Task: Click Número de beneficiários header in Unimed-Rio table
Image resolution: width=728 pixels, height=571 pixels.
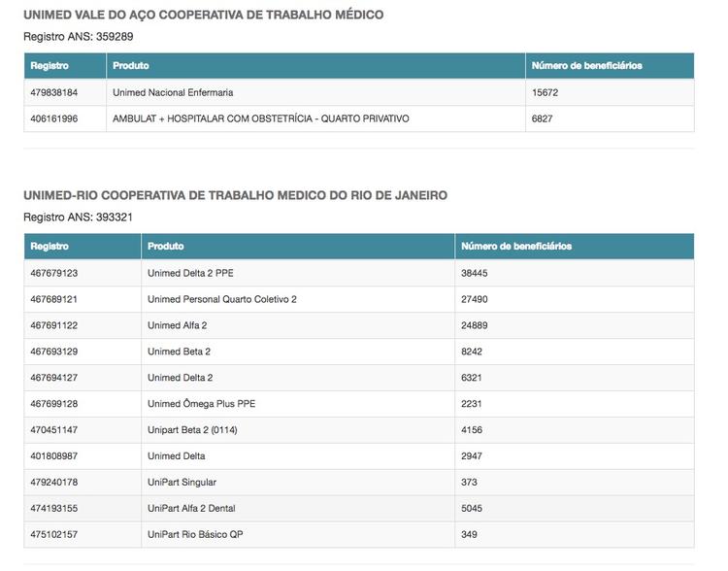Action: (516, 247)
